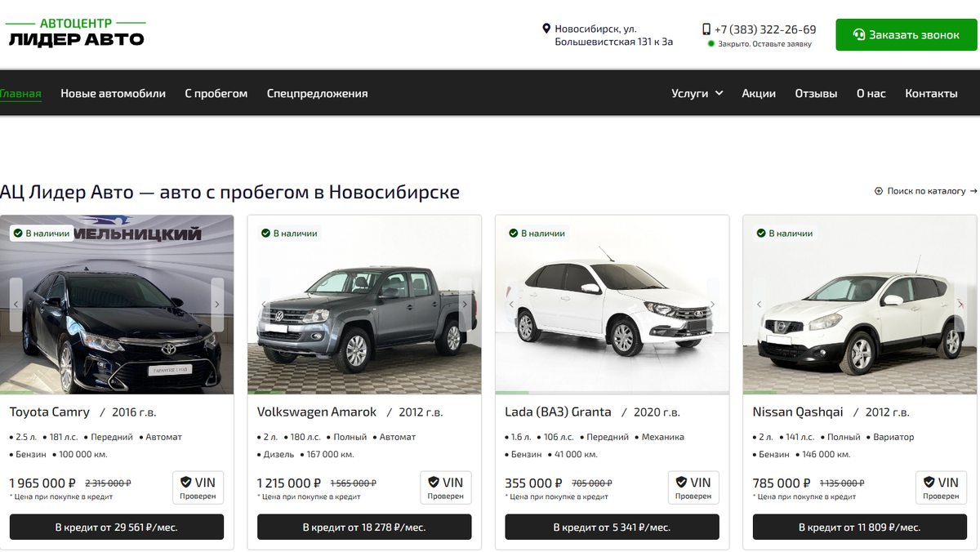Go to the С пробегом section
Screen dimensions: 980x552
coord(216,93)
